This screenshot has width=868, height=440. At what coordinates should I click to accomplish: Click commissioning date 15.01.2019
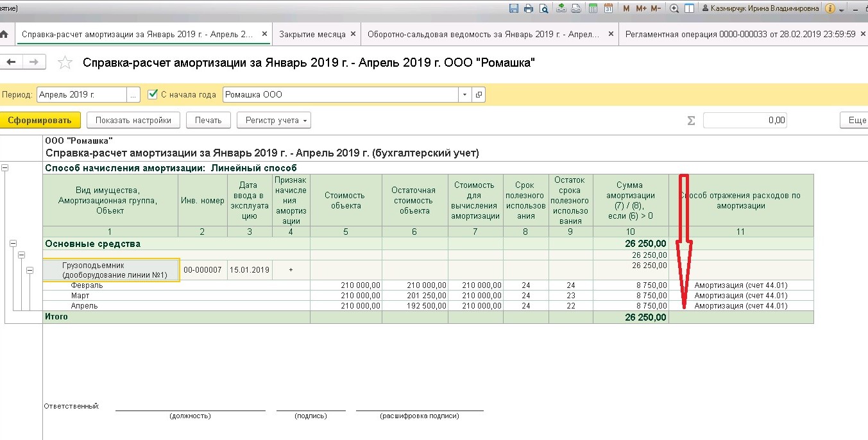[x=250, y=270]
